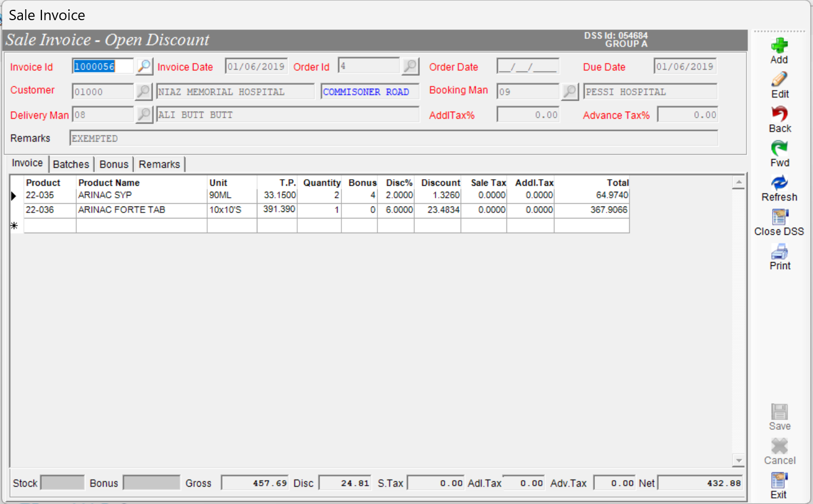813x504 pixels.
Task: Click the ALI BUTT BUTT name field
Action: point(288,114)
